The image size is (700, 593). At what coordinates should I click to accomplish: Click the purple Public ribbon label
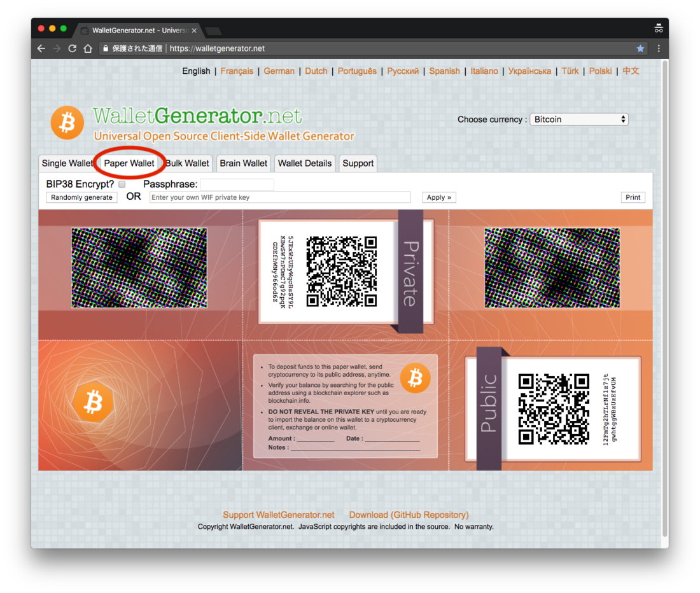pyautogui.click(x=489, y=408)
